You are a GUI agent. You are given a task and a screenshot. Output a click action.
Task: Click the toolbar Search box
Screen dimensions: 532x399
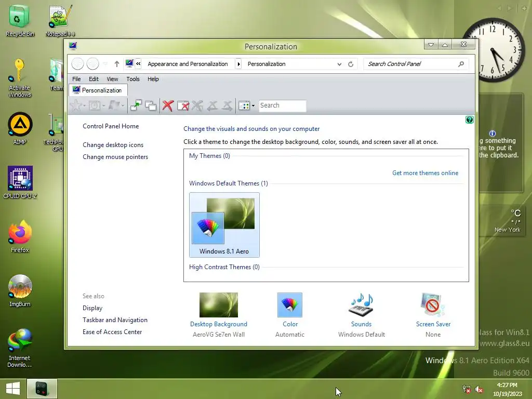click(x=282, y=105)
